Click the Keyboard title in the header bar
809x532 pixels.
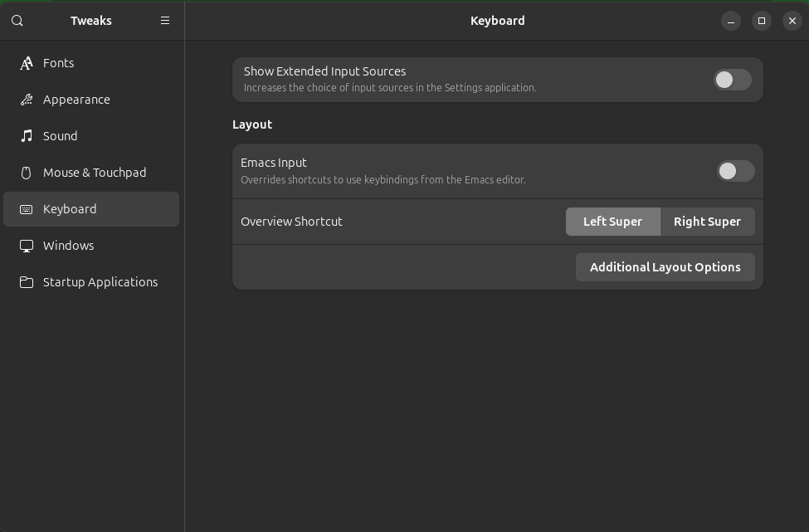coord(497,20)
